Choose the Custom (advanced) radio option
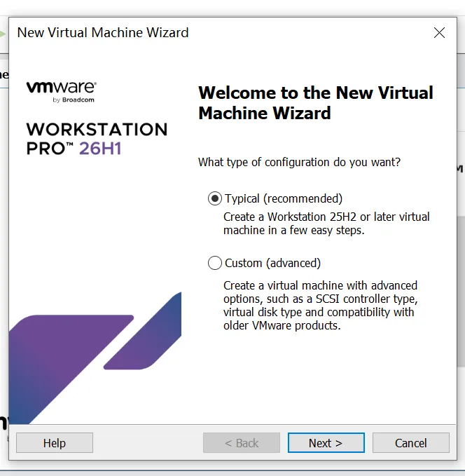This screenshot has width=465, height=476. pos(215,263)
